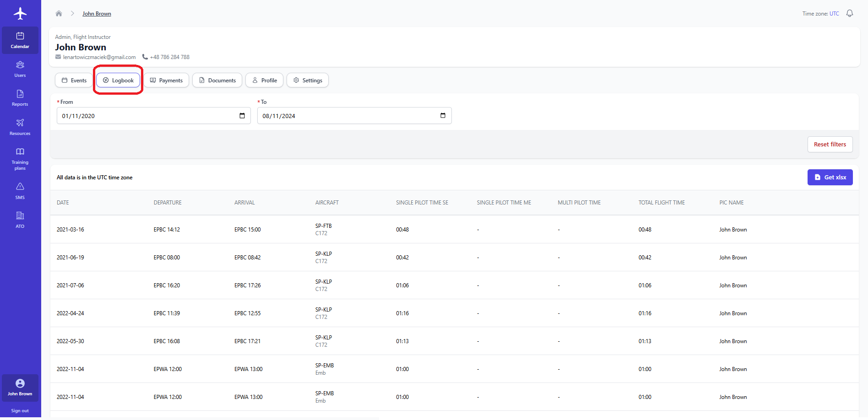Select the 2021-07-06 date cell
Image resolution: width=868 pixels, height=420 pixels.
coord(71,285)
